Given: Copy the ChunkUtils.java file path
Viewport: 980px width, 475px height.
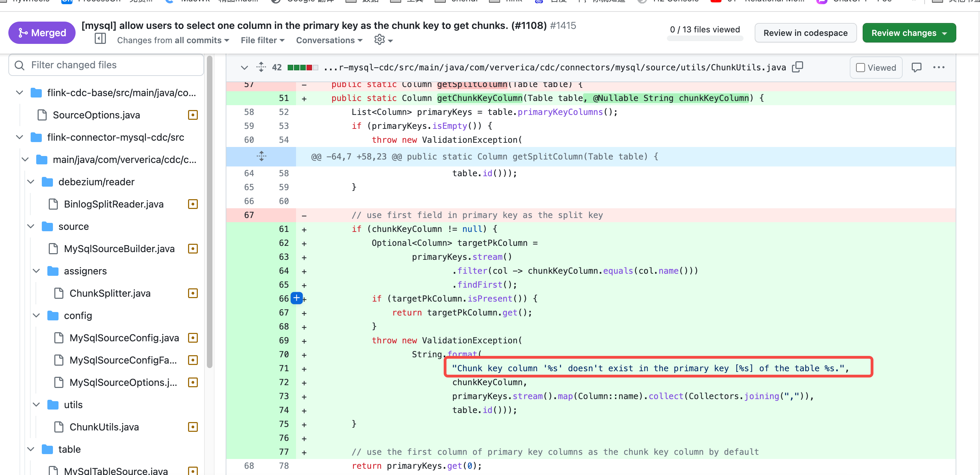Looking at the screenshot, I should tap(798, 67).
